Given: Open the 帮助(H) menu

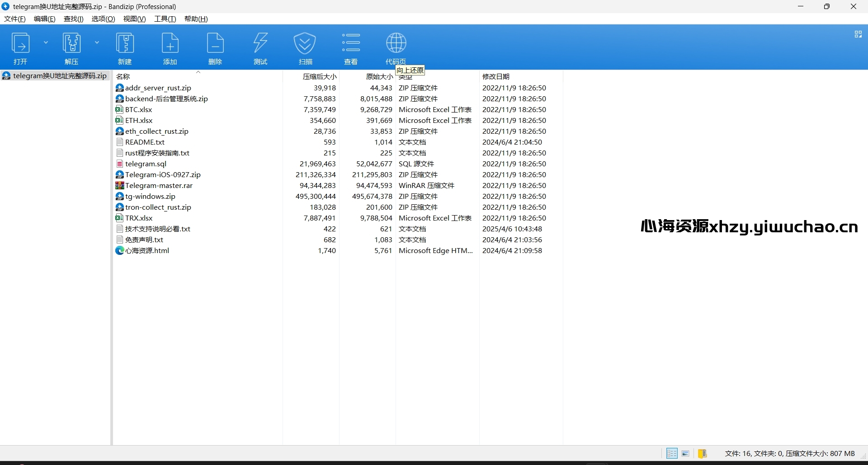Looking at the screenshot, I should coord(196,19).
